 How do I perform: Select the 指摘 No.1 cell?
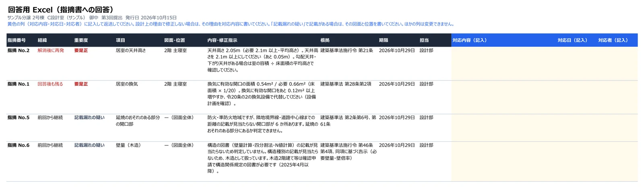[19, 84]
